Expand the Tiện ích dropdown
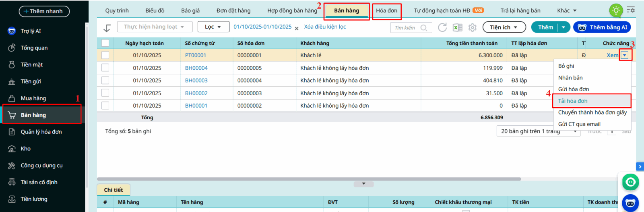 [x=504, y=27]
